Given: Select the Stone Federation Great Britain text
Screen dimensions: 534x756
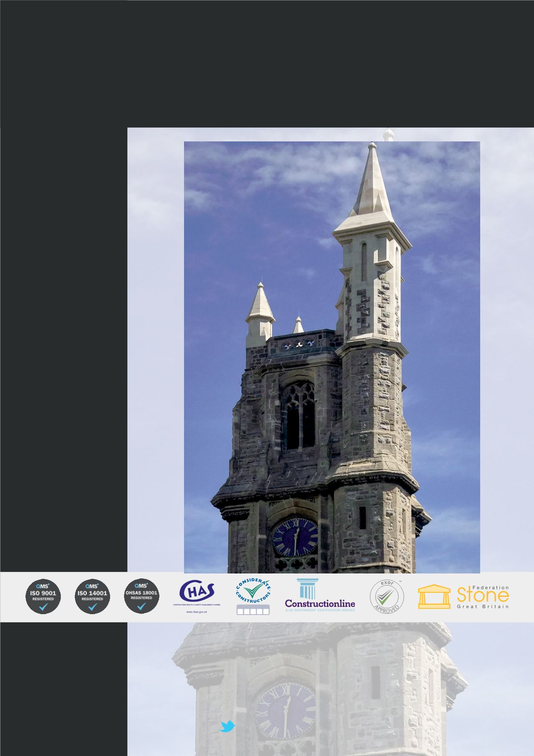Looking at the screenshot, I should pos(483,597).
